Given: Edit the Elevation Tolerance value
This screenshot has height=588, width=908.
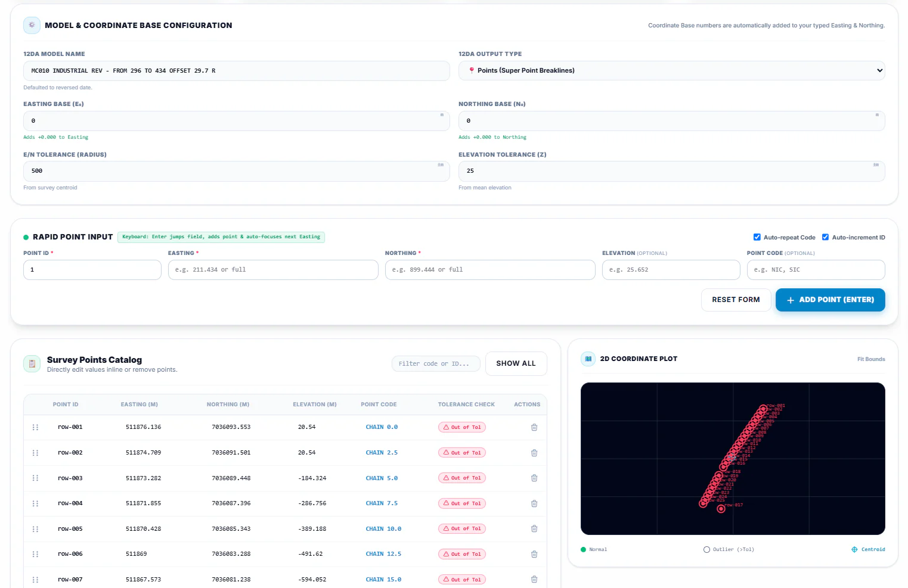Looking at the screenshot, I should (x=671, y=171).
